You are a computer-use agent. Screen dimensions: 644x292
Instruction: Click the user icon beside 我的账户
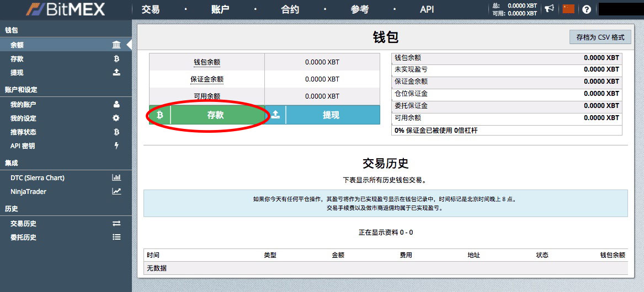click(x=116, y=105)
